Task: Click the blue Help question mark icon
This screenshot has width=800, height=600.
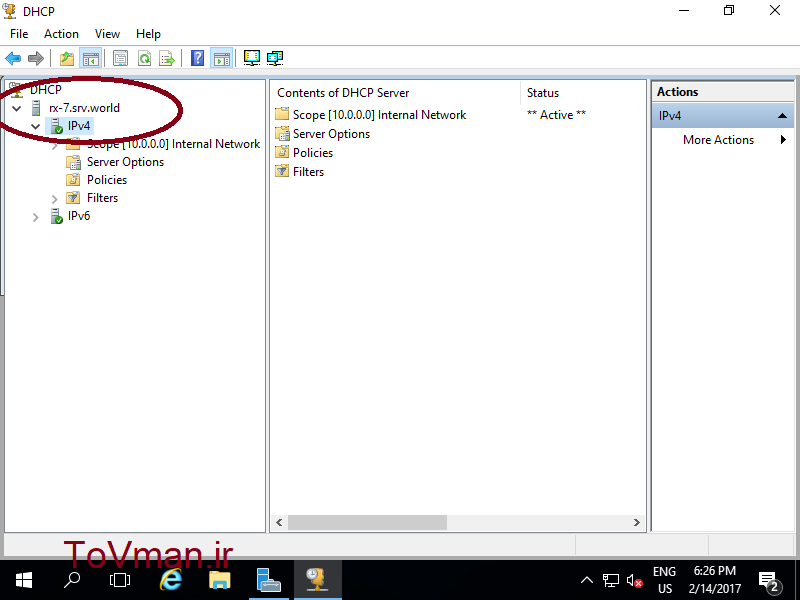Action: (x=198, y=59)
